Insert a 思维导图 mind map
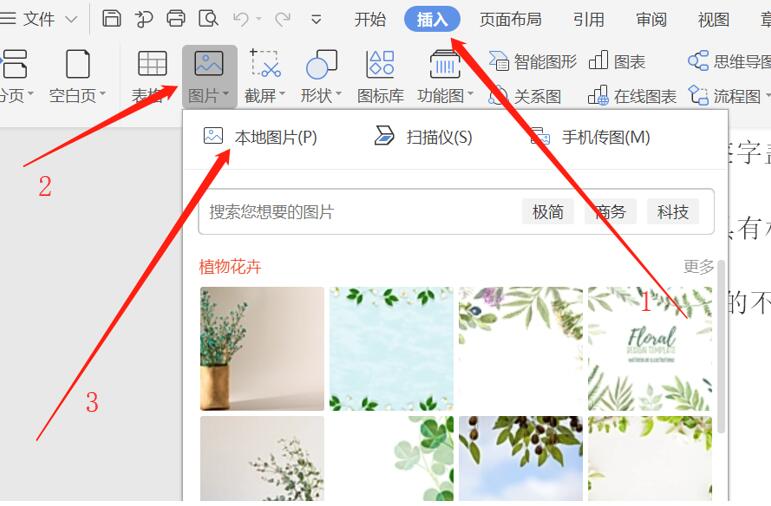This screenshot has width=771, height=506. 729,61
